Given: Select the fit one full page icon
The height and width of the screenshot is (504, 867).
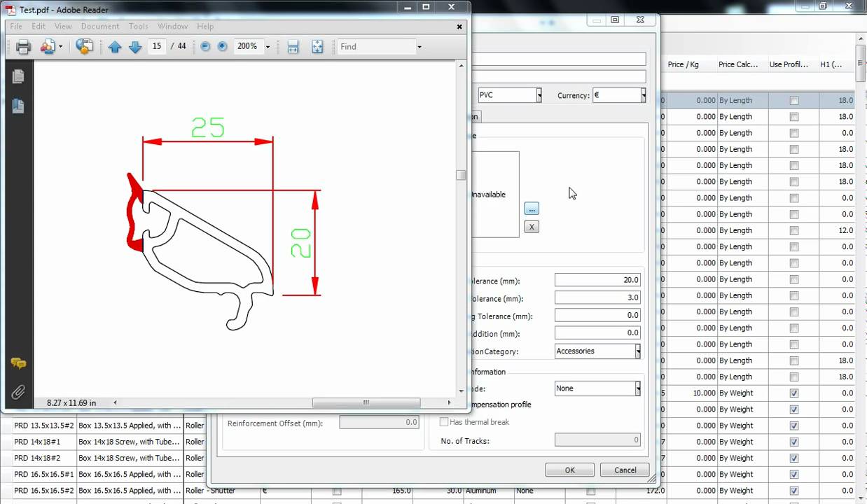Looking at the screenshot, I should pos(317,47).
